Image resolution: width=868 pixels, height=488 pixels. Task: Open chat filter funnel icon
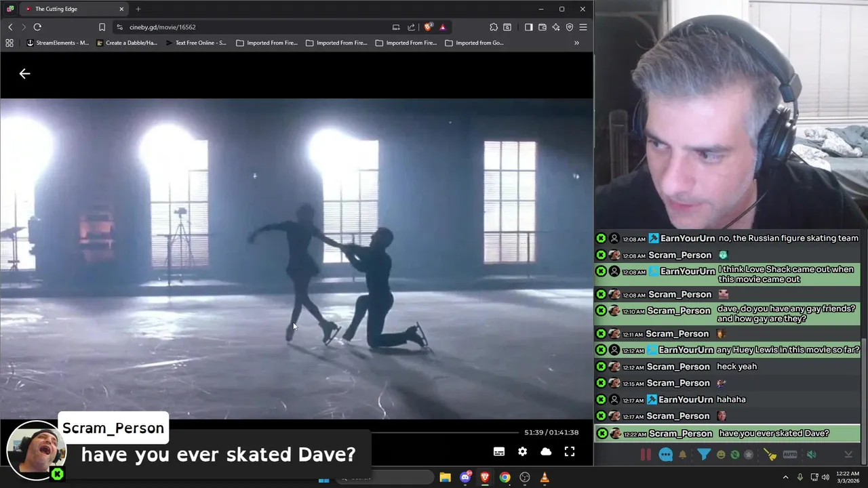point(704,455)
